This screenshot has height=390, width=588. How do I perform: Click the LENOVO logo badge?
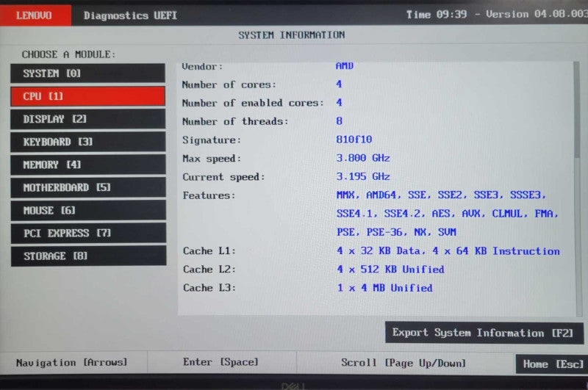(x=35, y=15)
